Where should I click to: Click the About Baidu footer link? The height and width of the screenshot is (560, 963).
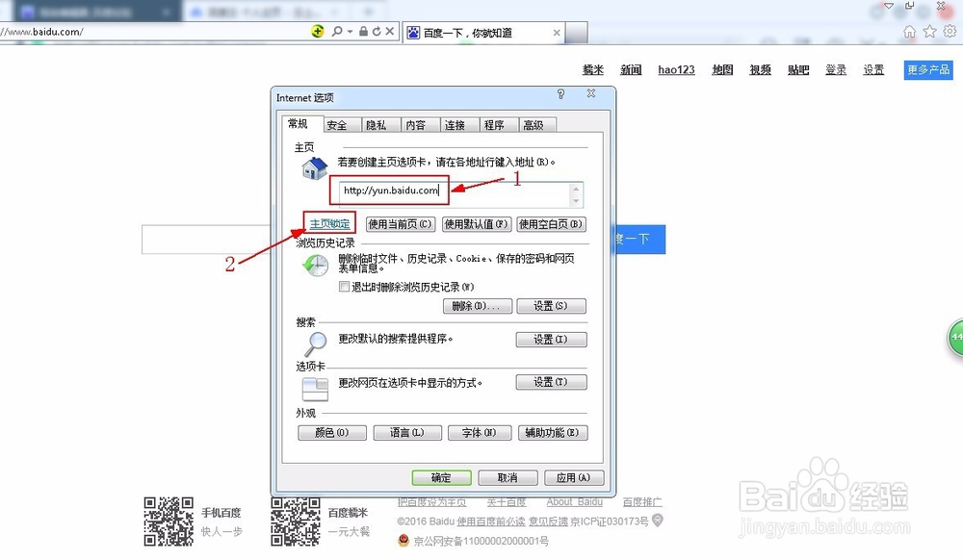[574, 501]
